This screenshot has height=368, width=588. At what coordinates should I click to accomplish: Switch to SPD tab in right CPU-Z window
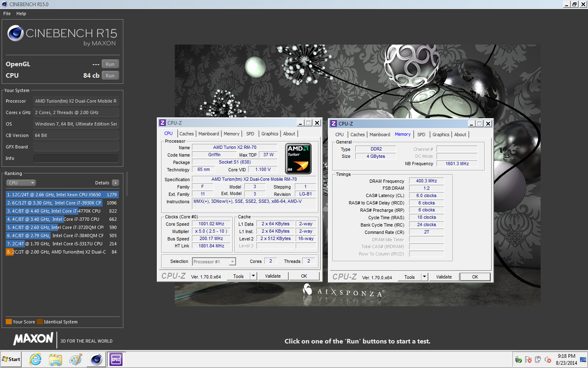coord(421,135)
